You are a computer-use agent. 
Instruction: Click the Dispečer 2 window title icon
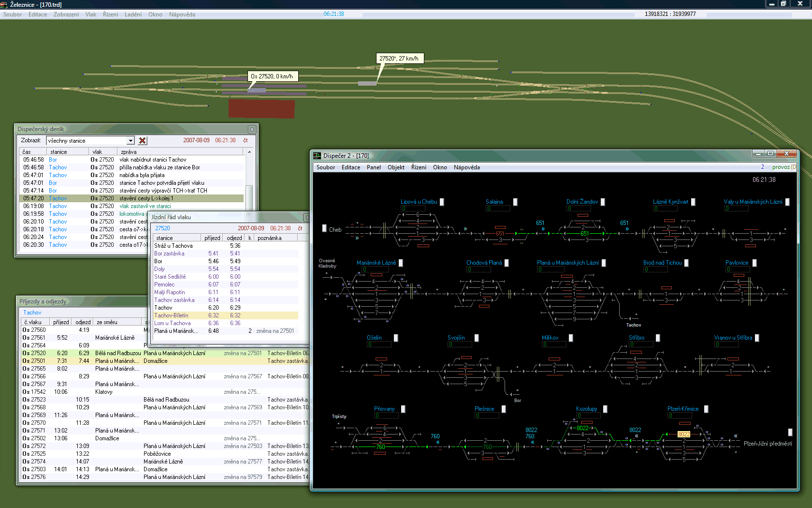317,156
